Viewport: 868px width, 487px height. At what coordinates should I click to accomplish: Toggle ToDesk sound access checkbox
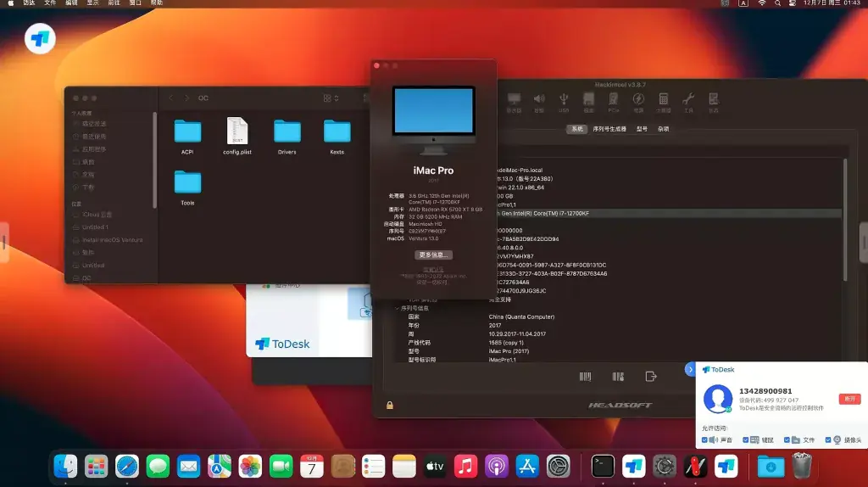pyautogui.click(x=704, y=439)
